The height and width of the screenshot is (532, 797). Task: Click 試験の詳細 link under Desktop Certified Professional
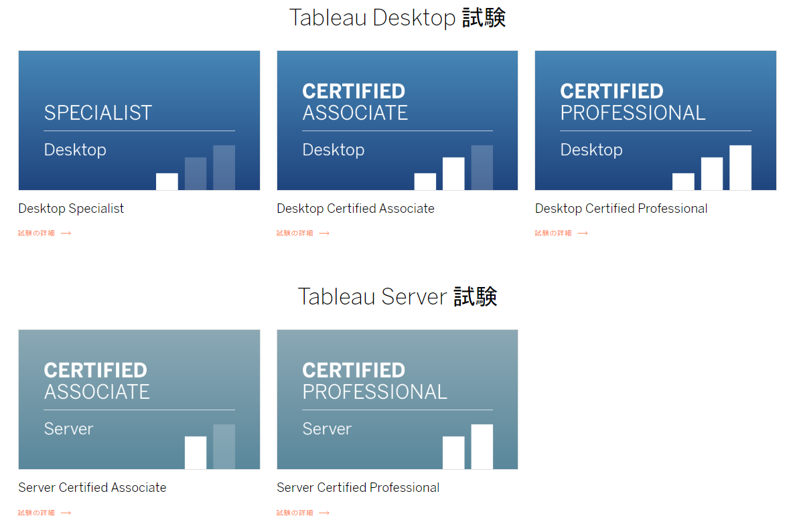pyautogui.click(x=553, y=234)
